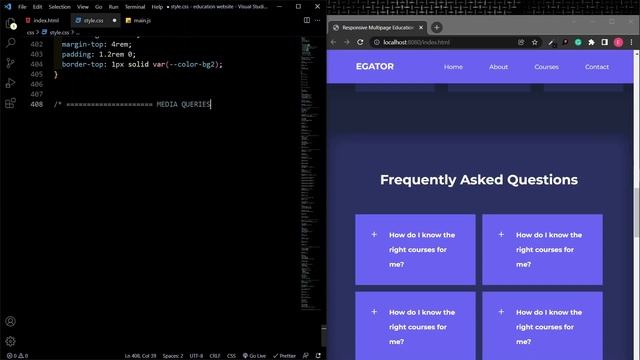Open the editor More Actions menu
This screenshot has height=360, width=640.
point(318,20)
